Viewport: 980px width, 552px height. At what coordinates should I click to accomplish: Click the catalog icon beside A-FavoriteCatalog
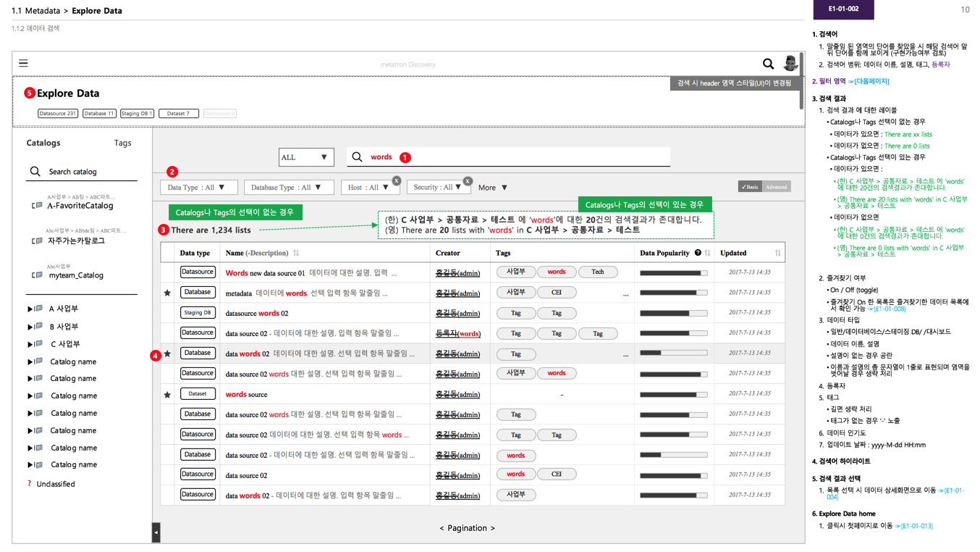[37, 206]
